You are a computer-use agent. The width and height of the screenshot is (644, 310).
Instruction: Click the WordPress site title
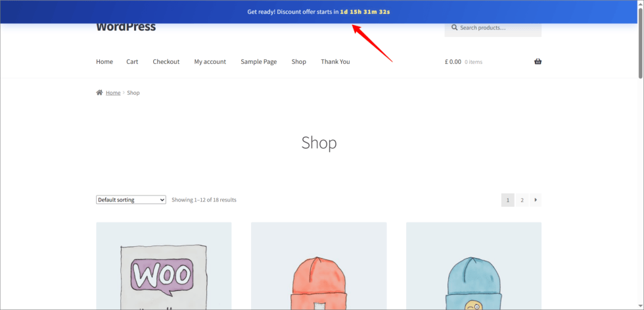pyautogui.click(x=126, y=28)
